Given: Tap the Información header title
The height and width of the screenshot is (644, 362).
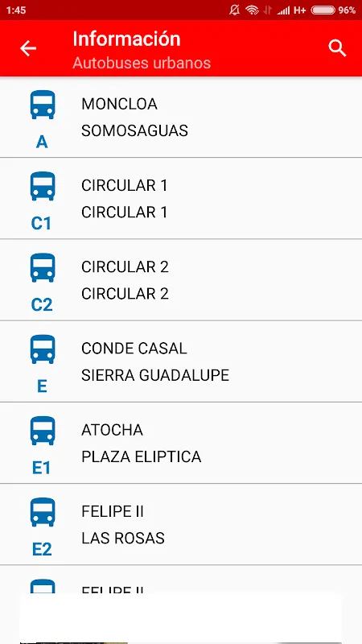Looking at the screenshot, I should (x=126, y=39).
